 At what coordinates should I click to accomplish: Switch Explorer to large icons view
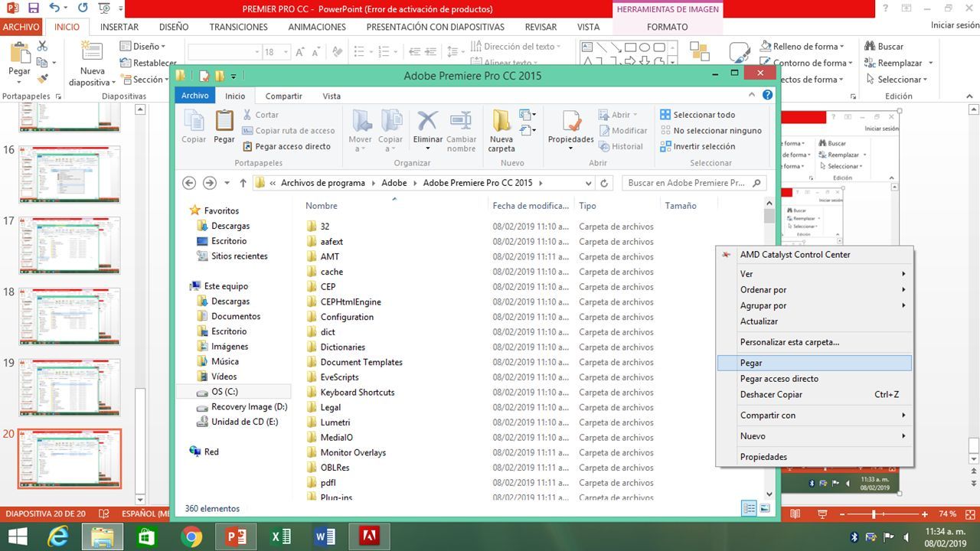764,509
